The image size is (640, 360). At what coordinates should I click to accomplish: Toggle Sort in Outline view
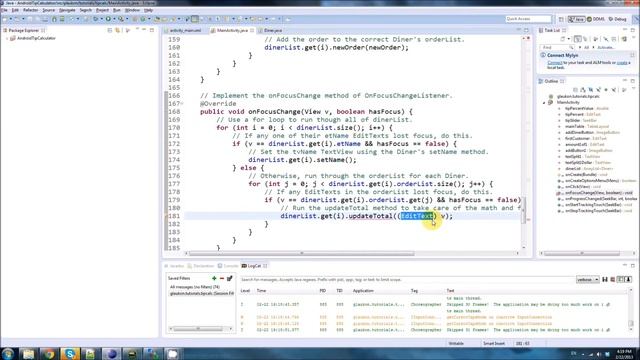583,90
